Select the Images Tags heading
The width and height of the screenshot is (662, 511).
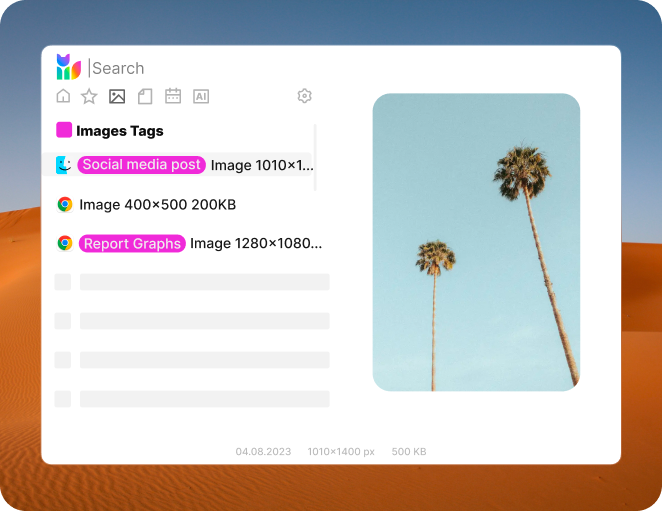120,131
